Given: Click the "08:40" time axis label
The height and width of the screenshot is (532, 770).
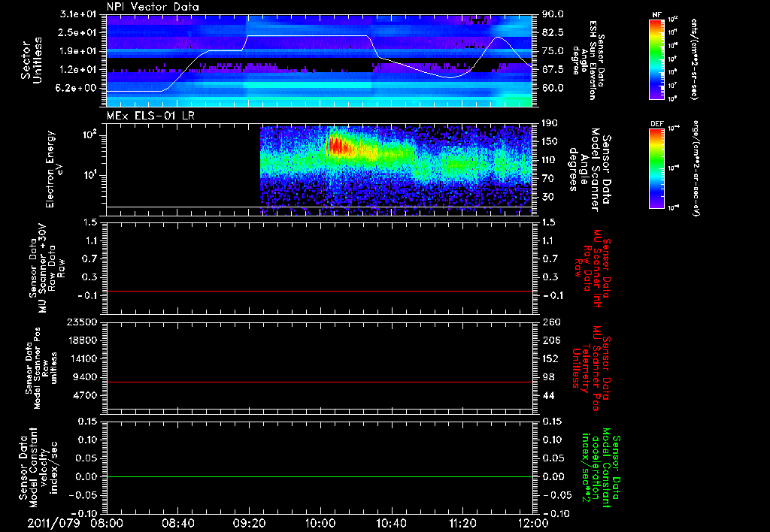Looking at the screenshot, I should tap(178, 523).
